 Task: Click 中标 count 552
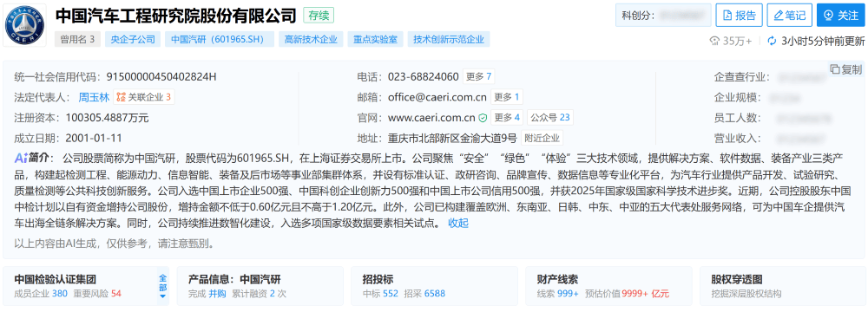click(x=391, y=294)
